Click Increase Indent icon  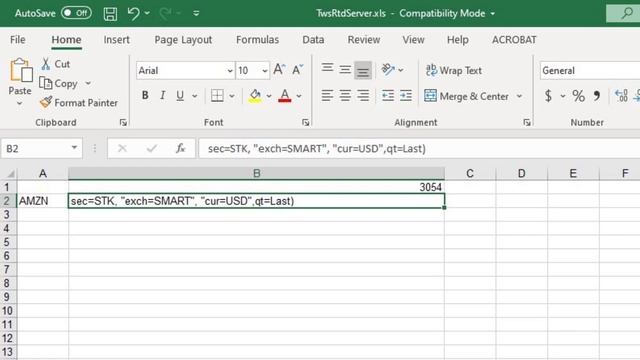(406, 96)
